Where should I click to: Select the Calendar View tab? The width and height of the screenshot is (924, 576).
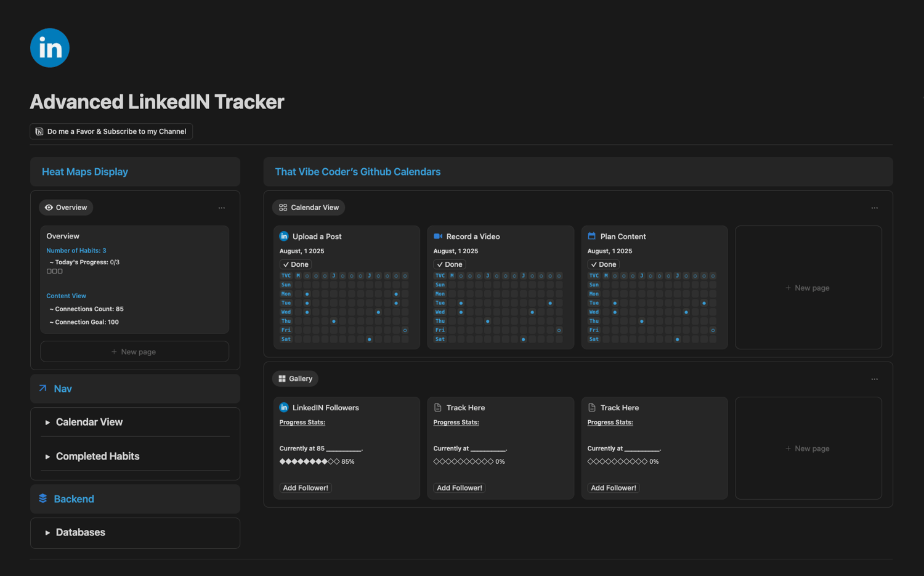tap(309, 208)
